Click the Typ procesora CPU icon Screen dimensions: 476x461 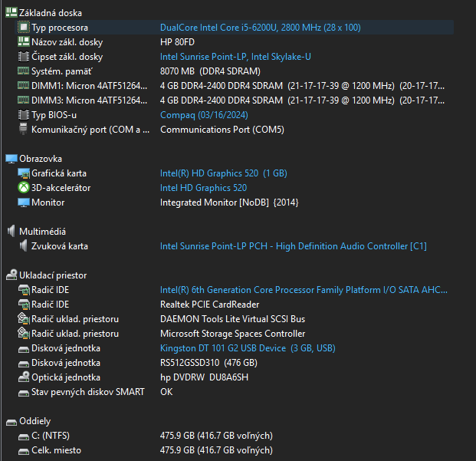(23, 28)
